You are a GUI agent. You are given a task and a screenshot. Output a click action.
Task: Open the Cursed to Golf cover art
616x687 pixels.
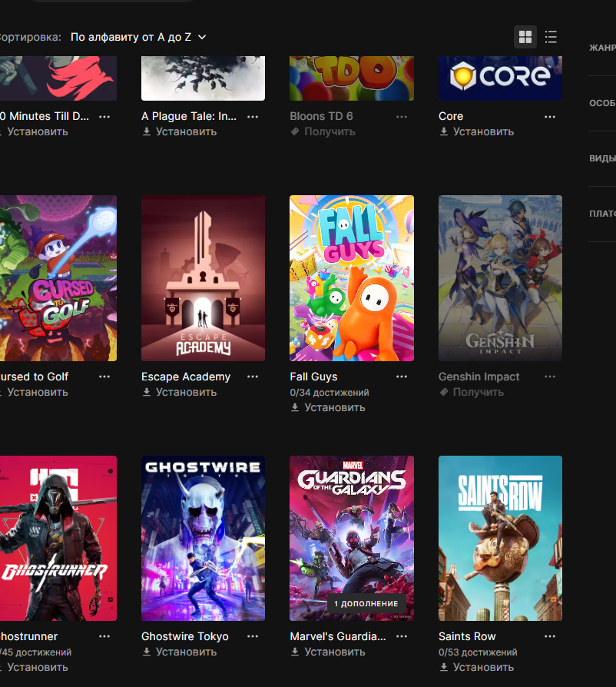[x=58, y=278]
